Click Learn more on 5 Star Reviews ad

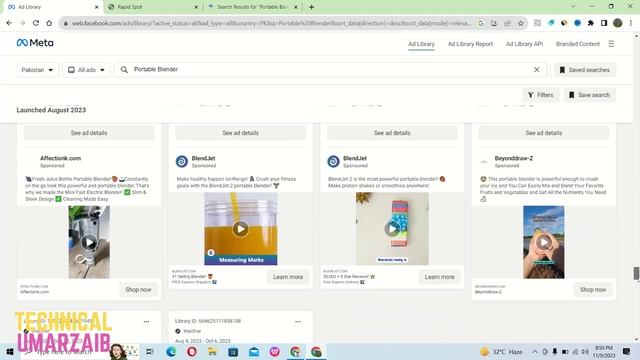click(440, 277)
